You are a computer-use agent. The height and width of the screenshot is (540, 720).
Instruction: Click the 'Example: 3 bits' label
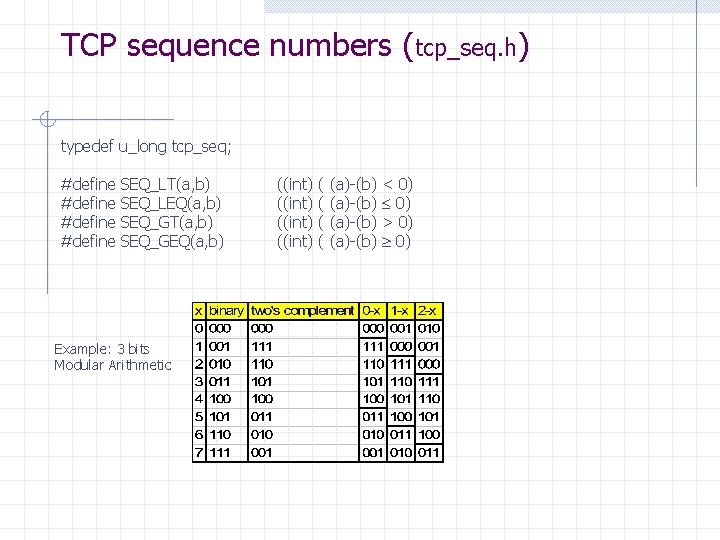click(101, 349)
